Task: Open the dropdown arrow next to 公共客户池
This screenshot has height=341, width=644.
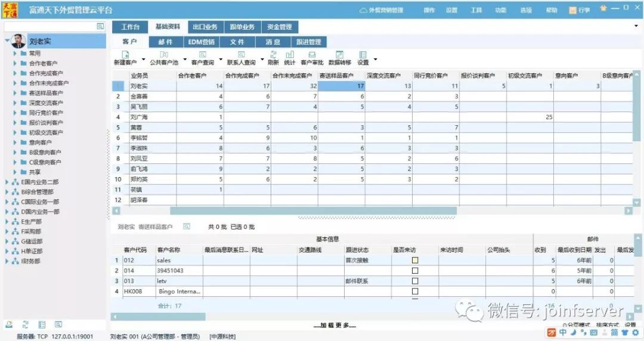Action: point(185,60)
